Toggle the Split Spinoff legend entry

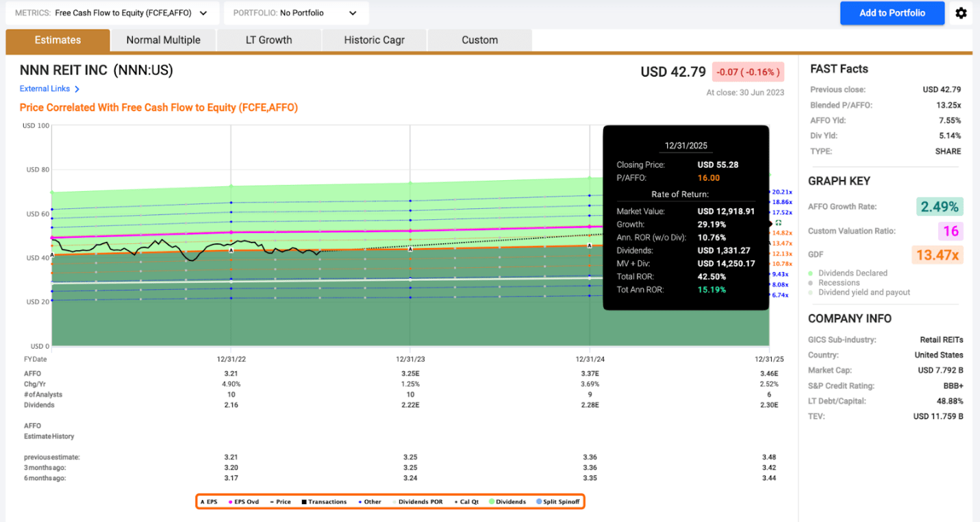coord(557,502)
